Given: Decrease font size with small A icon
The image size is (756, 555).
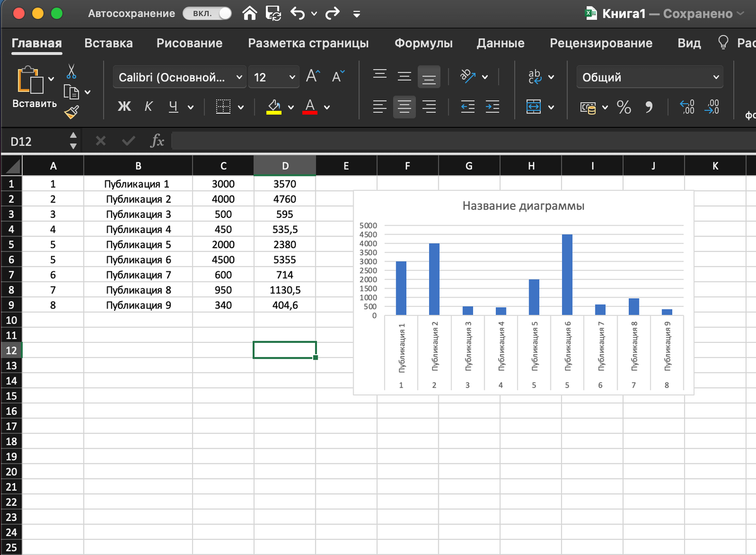Looking at the screenshot, I should (x=338, y=77).
